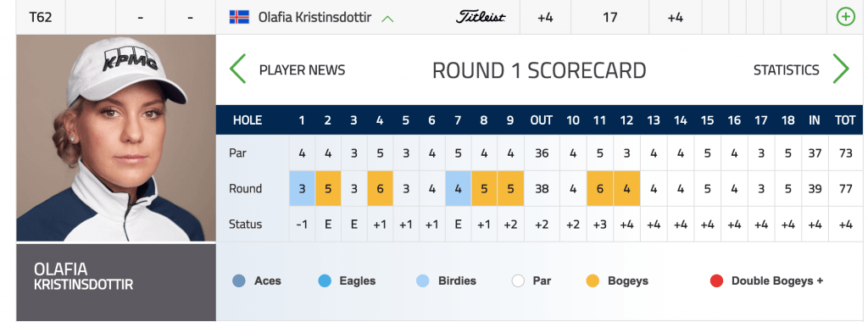Open the Statistics tab

click(x=786, y=70)
